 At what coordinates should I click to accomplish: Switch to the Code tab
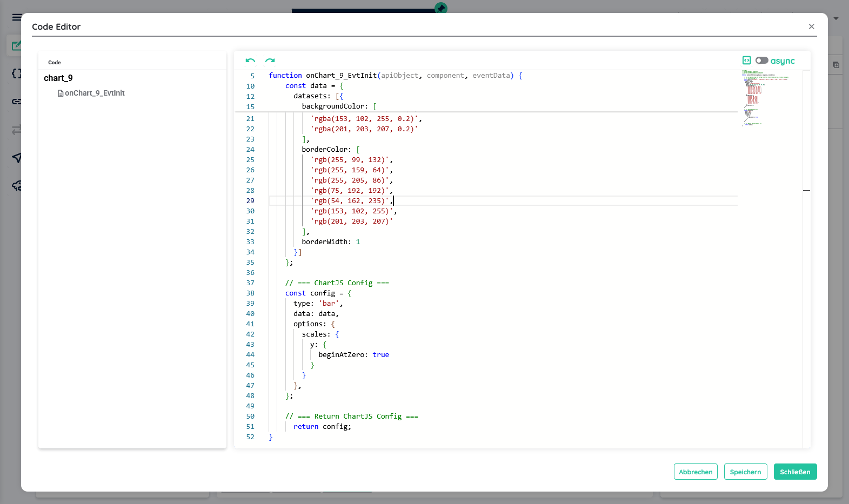click(x=55, y=63)
